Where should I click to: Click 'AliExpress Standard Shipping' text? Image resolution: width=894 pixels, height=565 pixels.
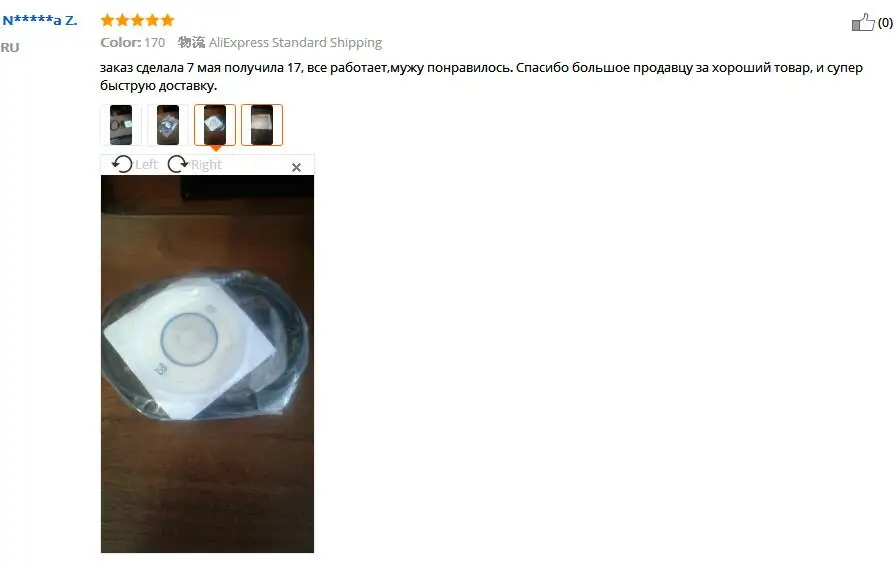(x=295, y=43)
